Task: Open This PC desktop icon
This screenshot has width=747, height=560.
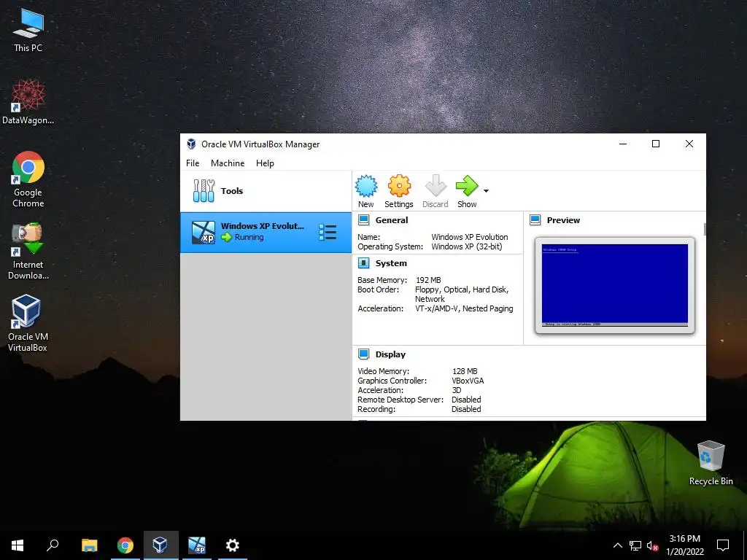Action: [x=28, y=31]
